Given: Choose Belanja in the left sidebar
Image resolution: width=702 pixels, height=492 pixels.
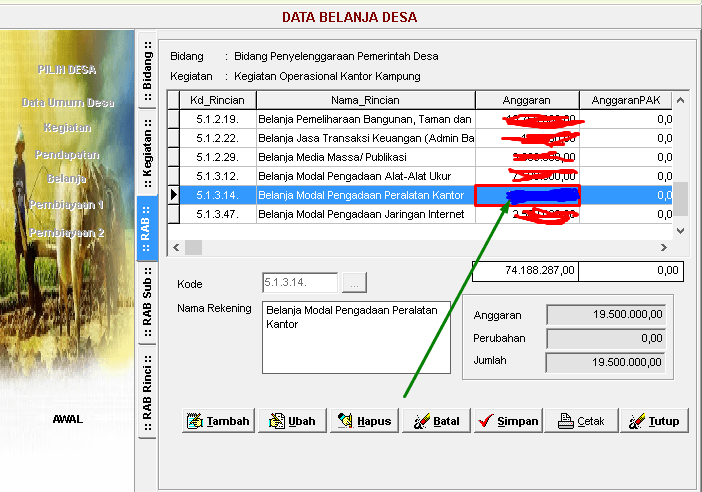Looking at the screenshot, I should point(67,179).
